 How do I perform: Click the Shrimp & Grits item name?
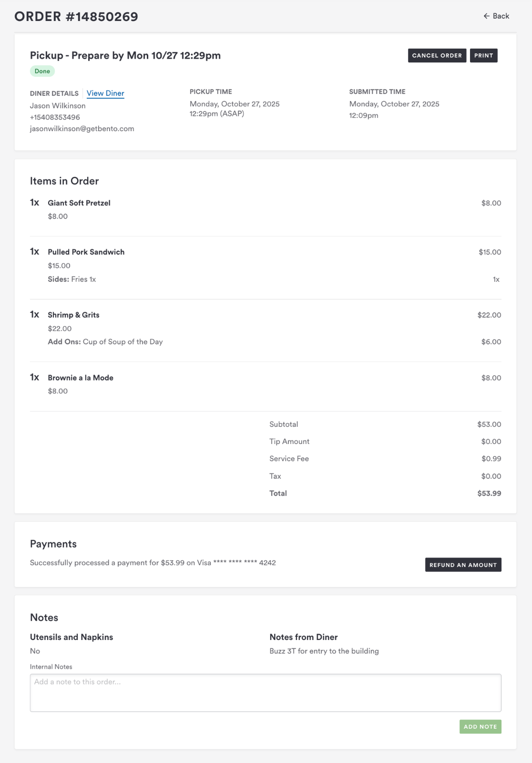click(x=73, y=315)
